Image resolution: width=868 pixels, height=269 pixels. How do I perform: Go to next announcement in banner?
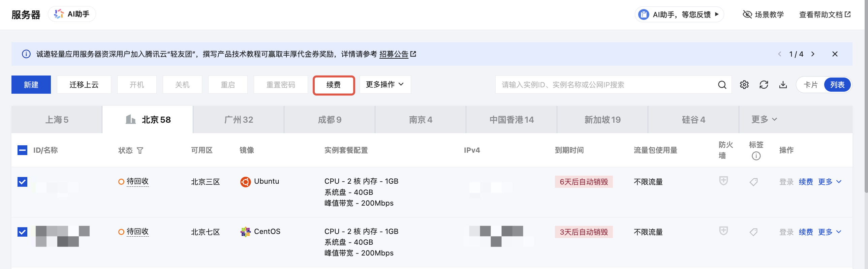pos(813,54)
